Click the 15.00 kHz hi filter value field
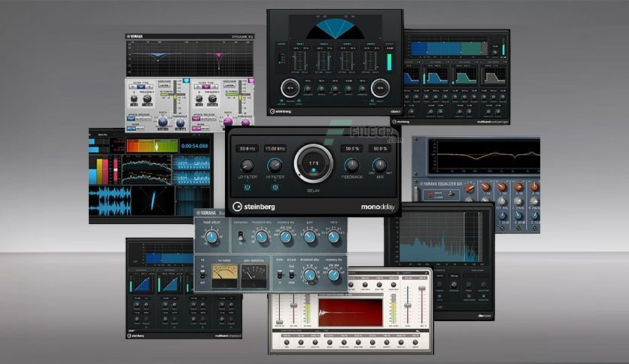The height and width of the screenshot is (364, 629). [x=275, y=149]
